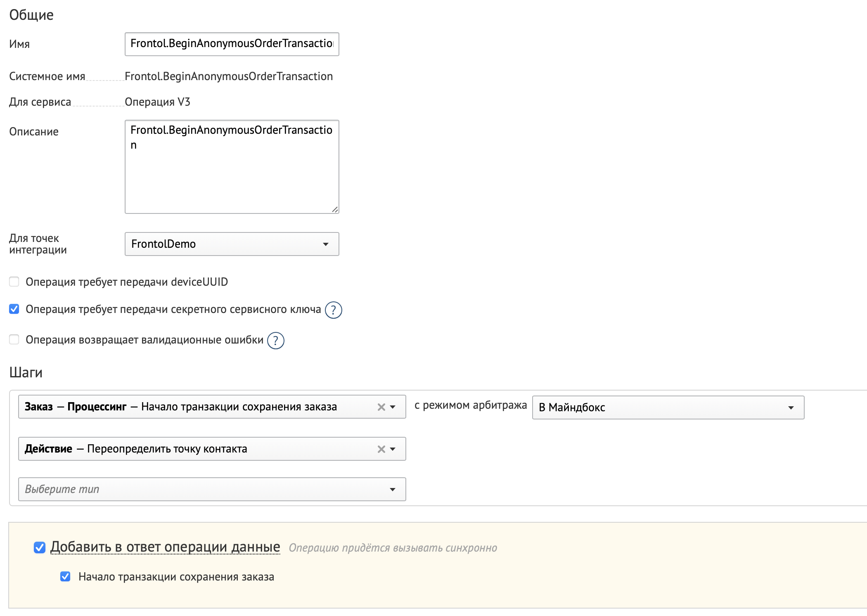Click 'Операцию придётся вызывать синхронно' hint

click(393, 548)
